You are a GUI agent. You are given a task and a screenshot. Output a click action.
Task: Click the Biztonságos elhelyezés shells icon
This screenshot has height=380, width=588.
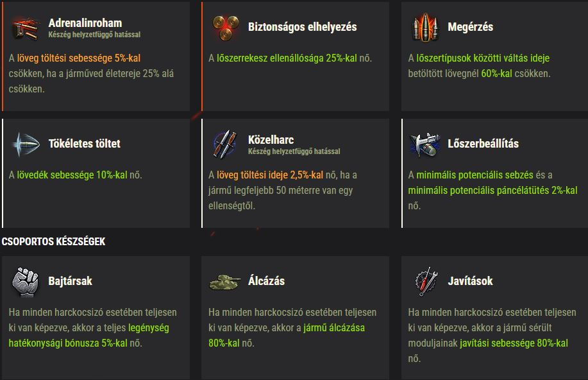click(x=225, y=28)
